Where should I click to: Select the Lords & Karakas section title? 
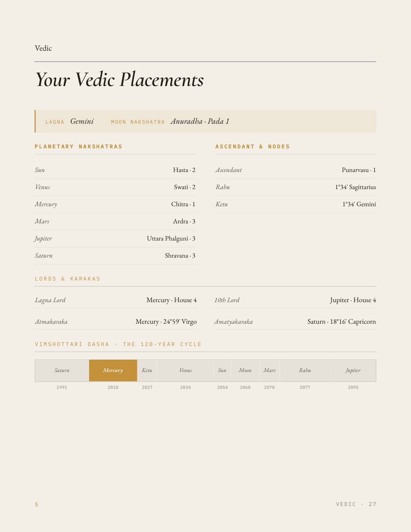click(67, 279)
